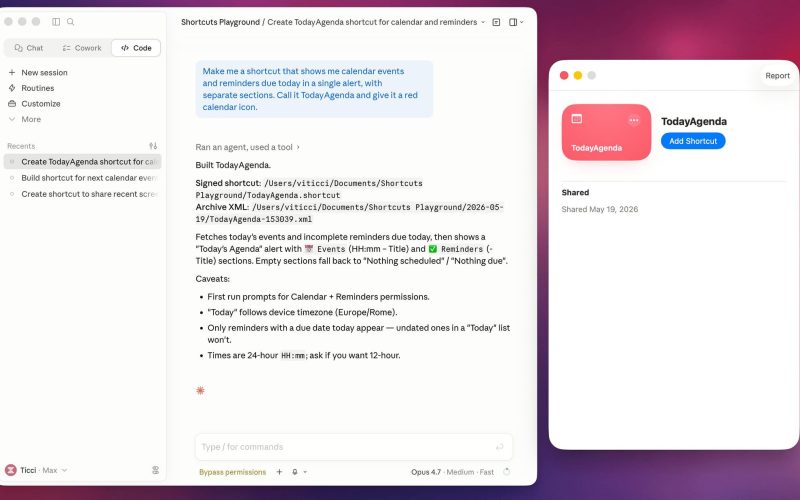Click the progress ring icon near model
The height and width of the screenshot is (500, 800).
(x=506, y=472)
